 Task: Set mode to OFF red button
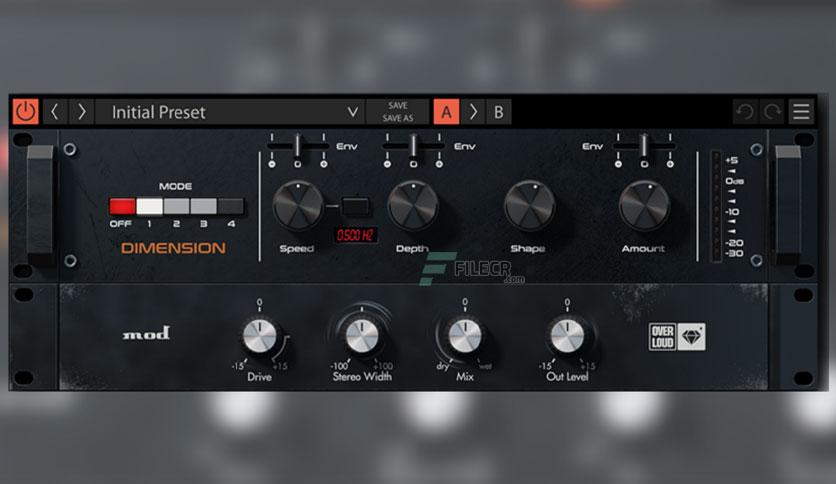pyautogui.click(x=122, y=206)
